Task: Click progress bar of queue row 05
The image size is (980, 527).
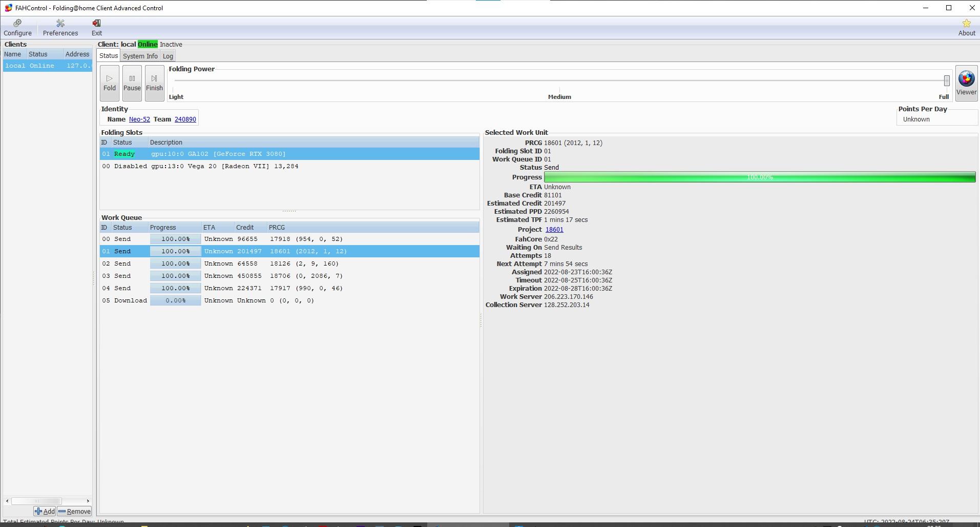Action: pos(175,300)
